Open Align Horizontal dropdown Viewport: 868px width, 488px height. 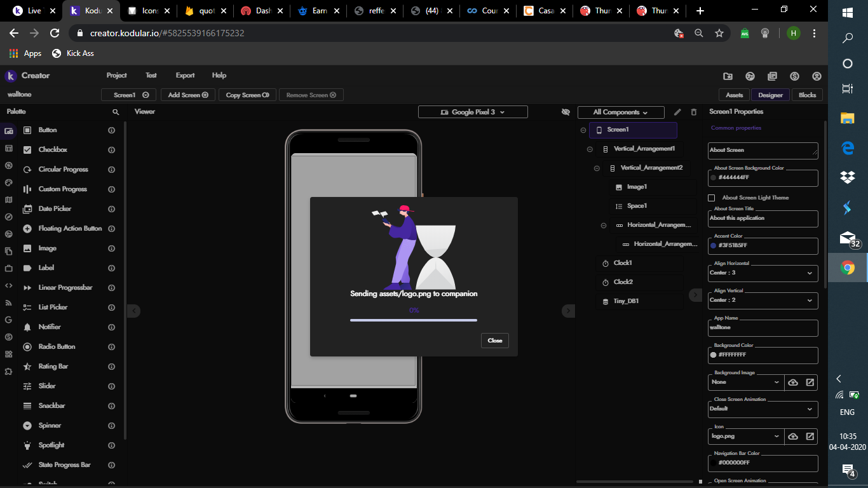(763, 273)
